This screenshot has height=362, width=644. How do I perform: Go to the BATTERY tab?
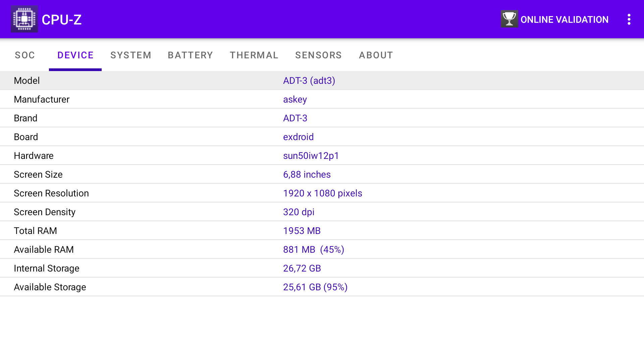coord(190,55)
